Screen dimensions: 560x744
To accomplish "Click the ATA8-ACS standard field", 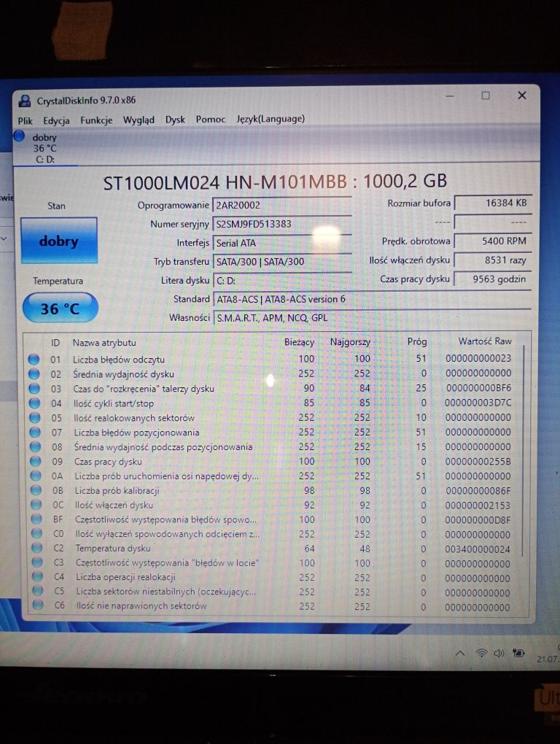I will point(372,299).
